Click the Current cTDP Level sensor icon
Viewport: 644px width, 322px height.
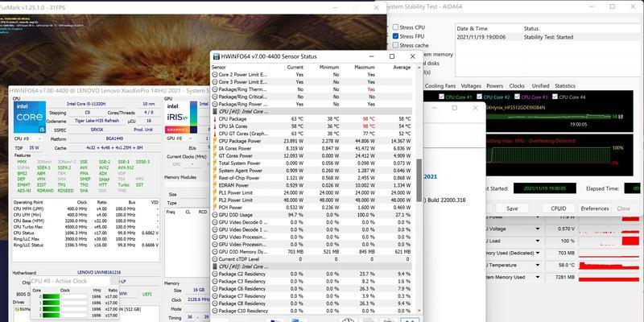point(215,259)
